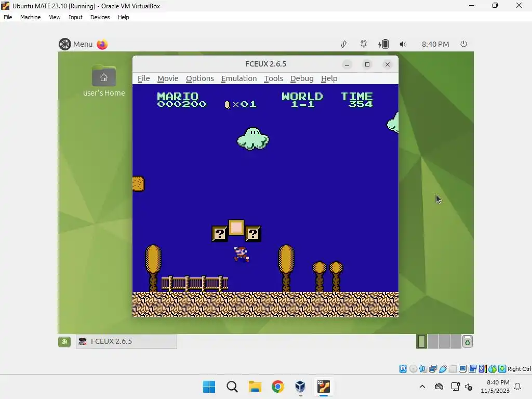Click the MATE panel power/session icon
The image size is (532, 399).
[x=463, y=44]
